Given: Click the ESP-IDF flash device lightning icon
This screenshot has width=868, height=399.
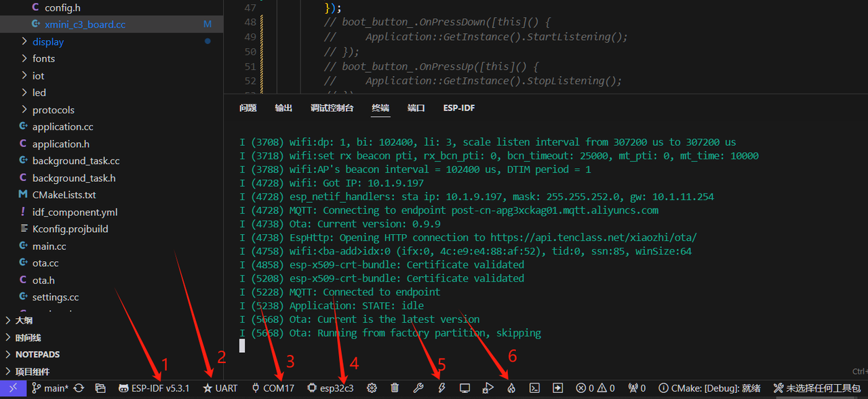Looking at the screenshot, I should point(441,388).
